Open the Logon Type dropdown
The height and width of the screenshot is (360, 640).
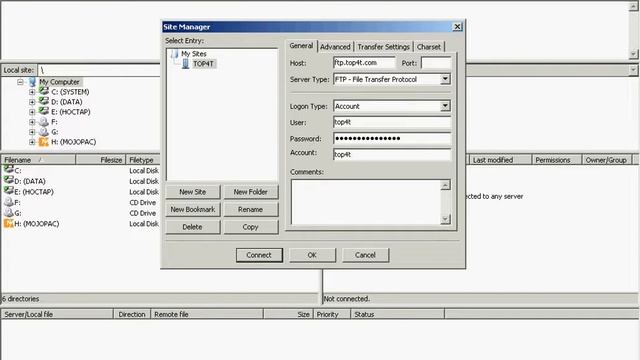(x=445, y=106)
